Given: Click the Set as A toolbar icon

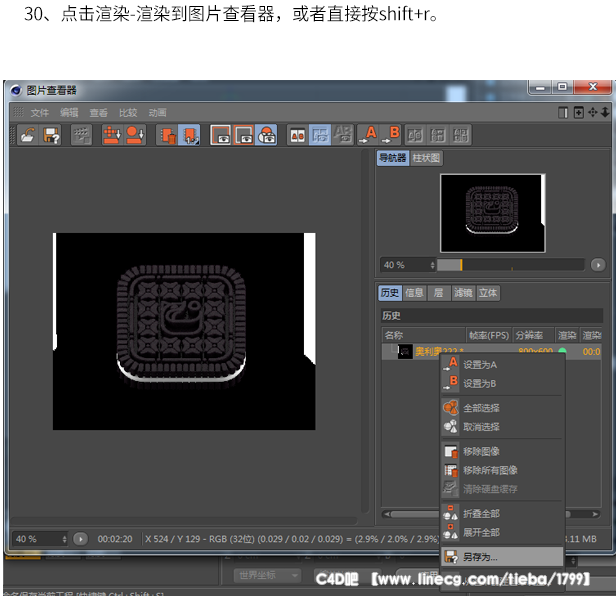Looking at the screenshot, I should point(368,135).
